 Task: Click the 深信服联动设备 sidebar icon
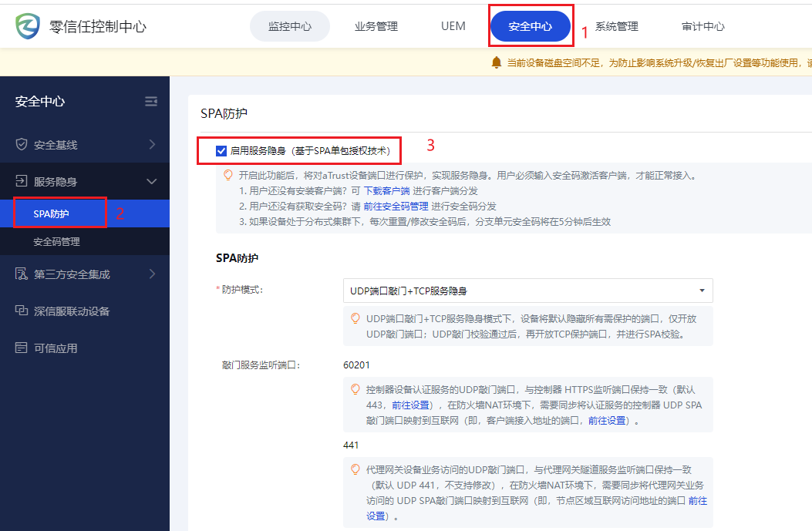(22, 311)
